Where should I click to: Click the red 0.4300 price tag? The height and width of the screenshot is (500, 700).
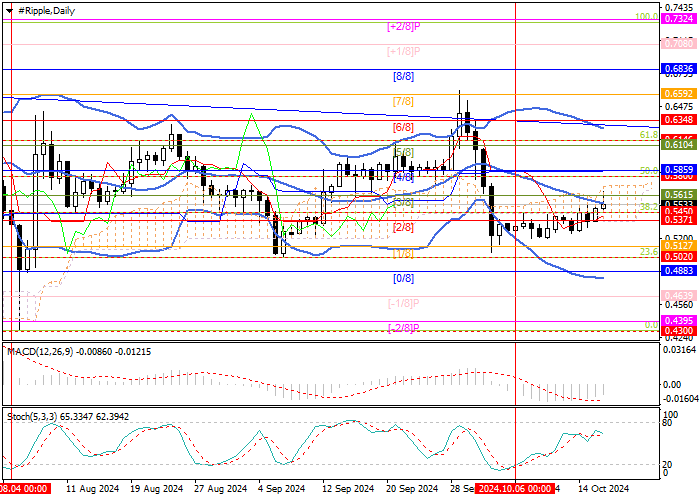pos(679,331)
